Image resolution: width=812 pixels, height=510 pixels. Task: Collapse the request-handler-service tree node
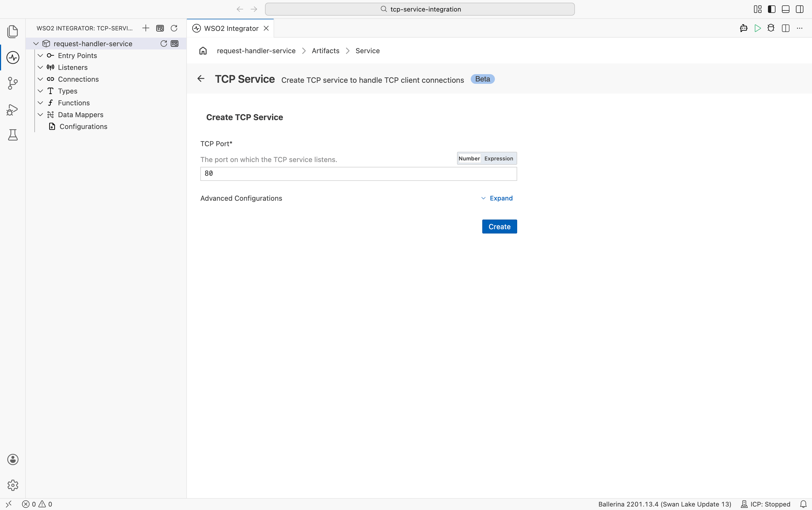pos(36,44)
